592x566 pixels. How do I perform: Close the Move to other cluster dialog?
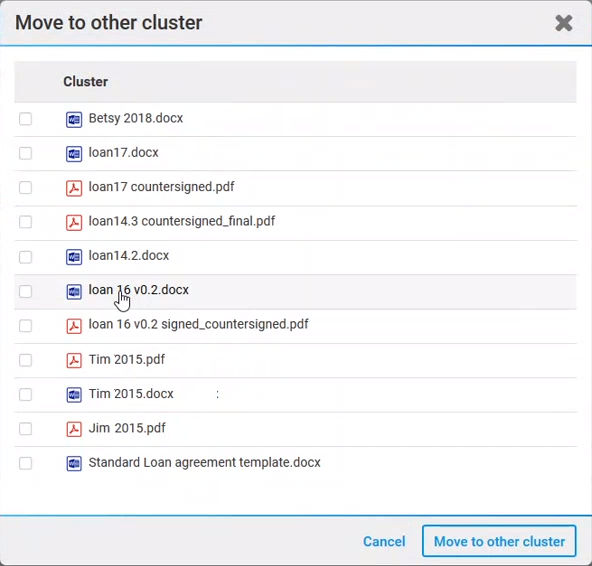point(564,23)
